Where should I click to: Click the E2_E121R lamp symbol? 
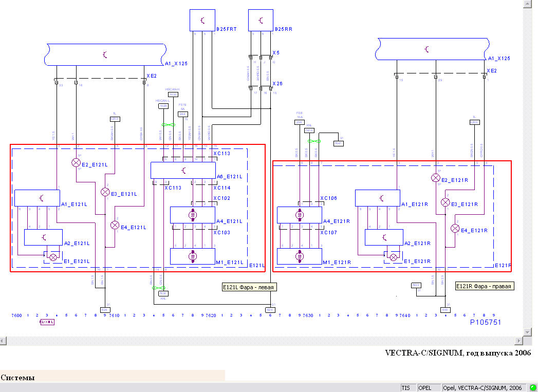click(435, 178)
